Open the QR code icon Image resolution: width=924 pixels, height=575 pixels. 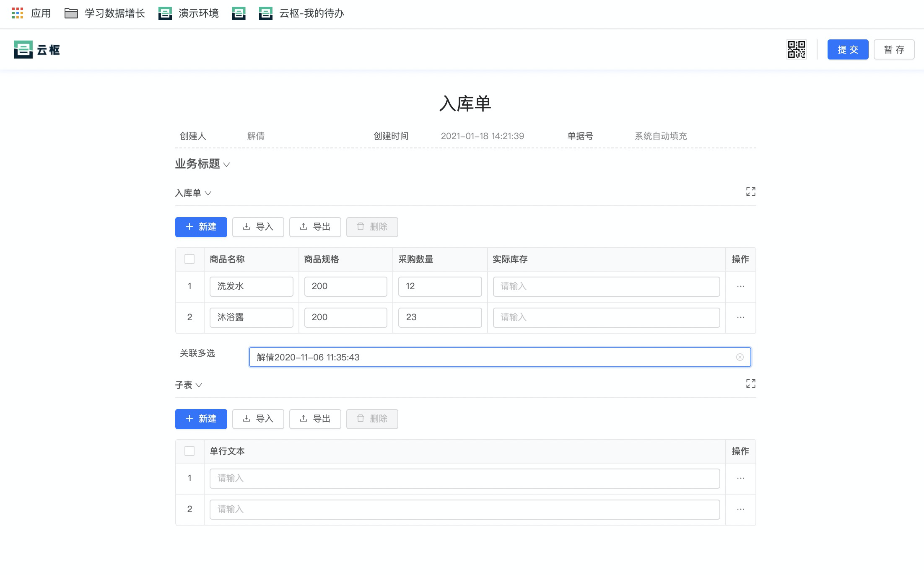[796, 49]
